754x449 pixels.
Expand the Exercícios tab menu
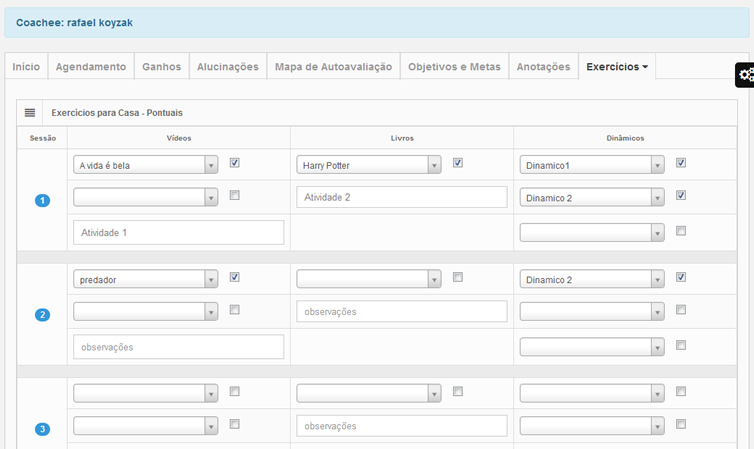click(617, 67)
